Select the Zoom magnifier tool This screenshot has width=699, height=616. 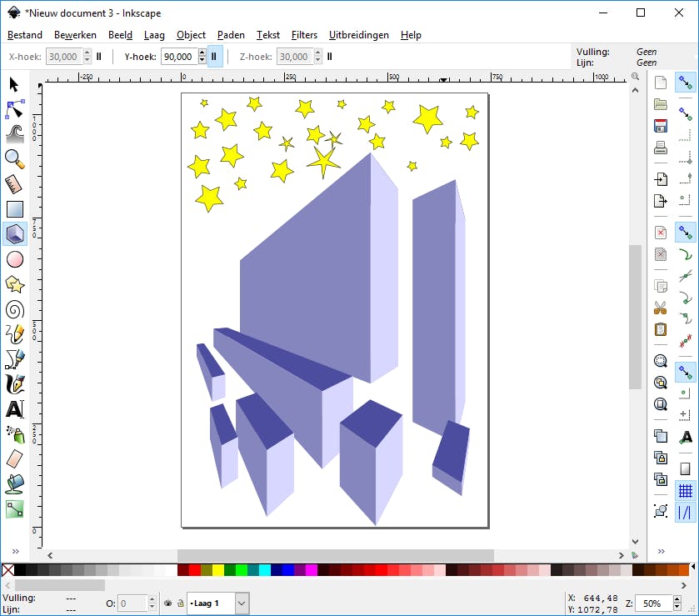[x=15, y=158]
